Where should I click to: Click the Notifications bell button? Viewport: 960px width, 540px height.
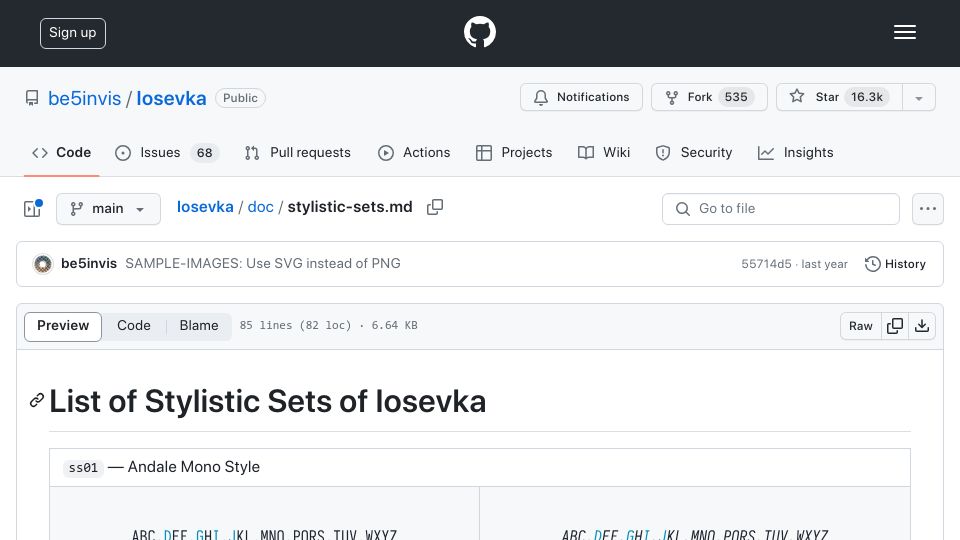pyautogui.click(x=581, y=97)
